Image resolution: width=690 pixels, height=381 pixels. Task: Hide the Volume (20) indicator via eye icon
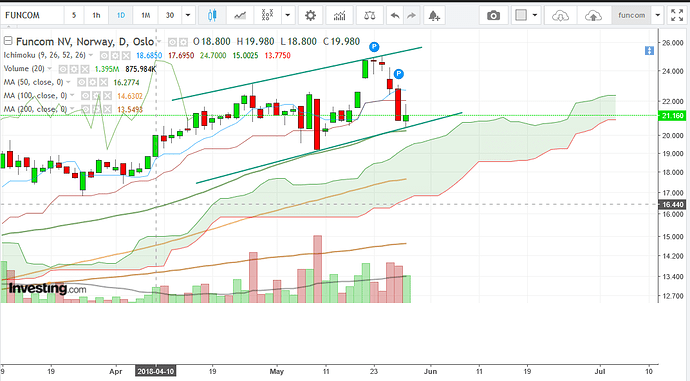point(63,69)
